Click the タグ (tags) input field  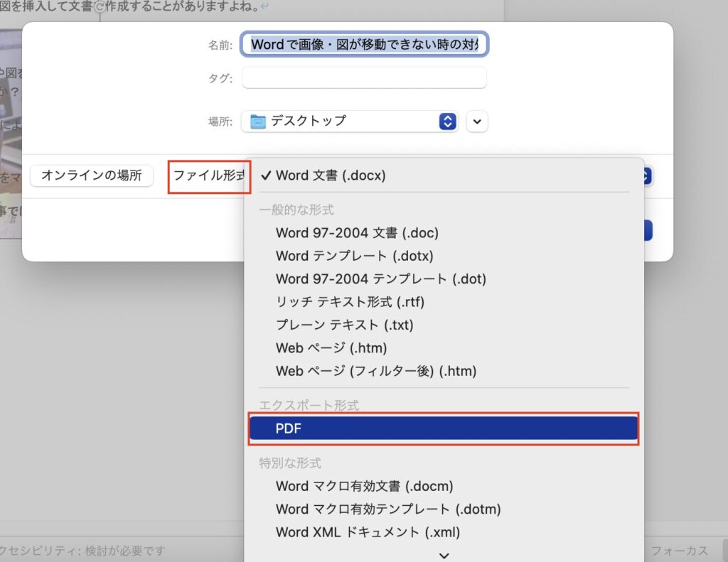coord(365,78)
